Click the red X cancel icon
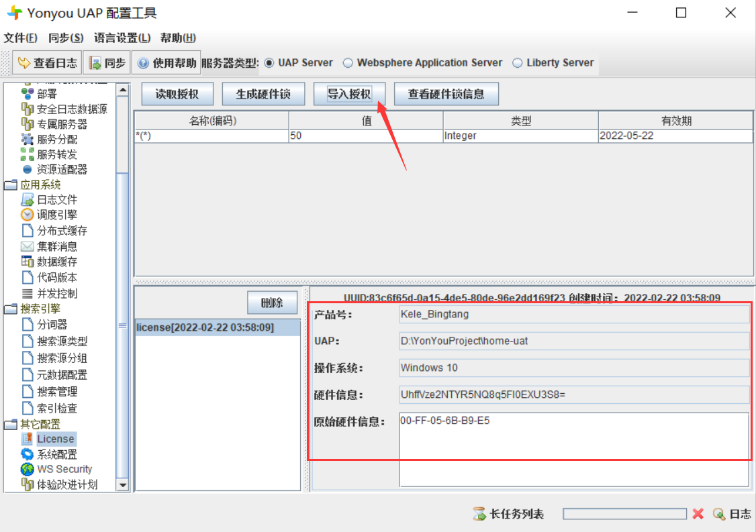Viewport: 756px width, 532px height. [698, 514]
